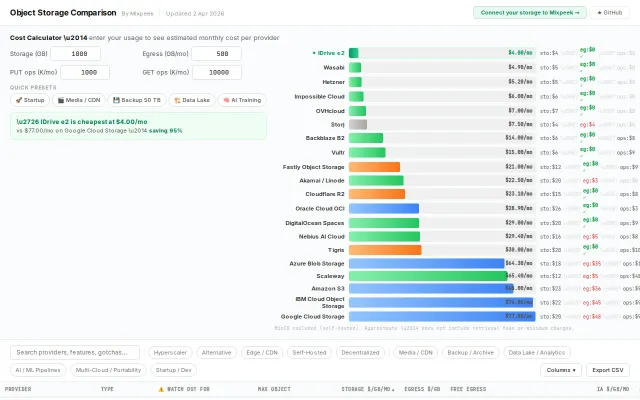This screenshot has height=400, width=640.
Task: Apply the Startup quick preset
Action: click(x=30, y=100)
